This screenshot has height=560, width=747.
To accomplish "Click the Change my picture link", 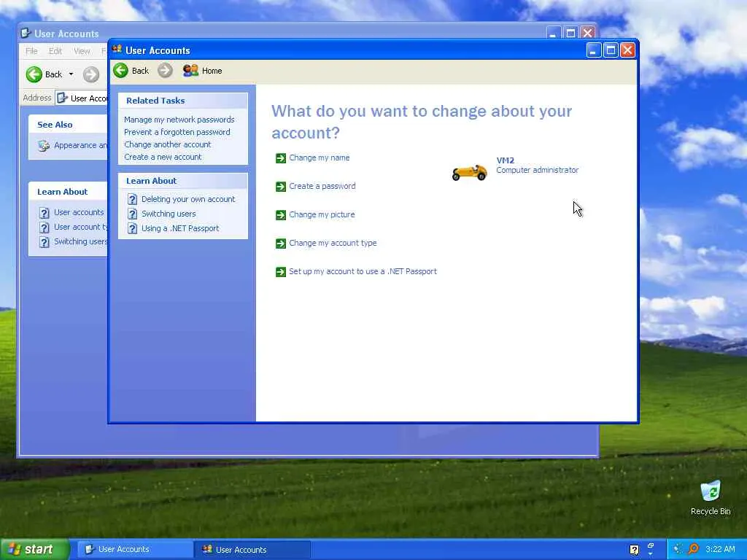I will pos(322,215).
